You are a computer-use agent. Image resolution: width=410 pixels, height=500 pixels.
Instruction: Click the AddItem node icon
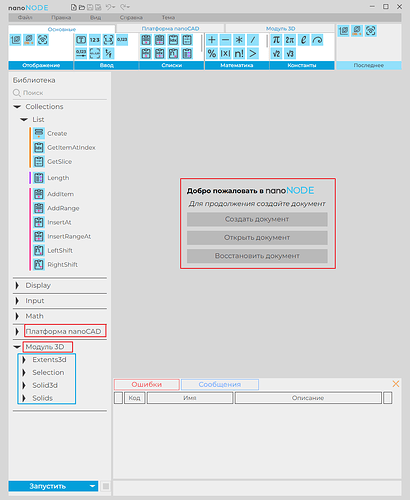click(39, 194)
